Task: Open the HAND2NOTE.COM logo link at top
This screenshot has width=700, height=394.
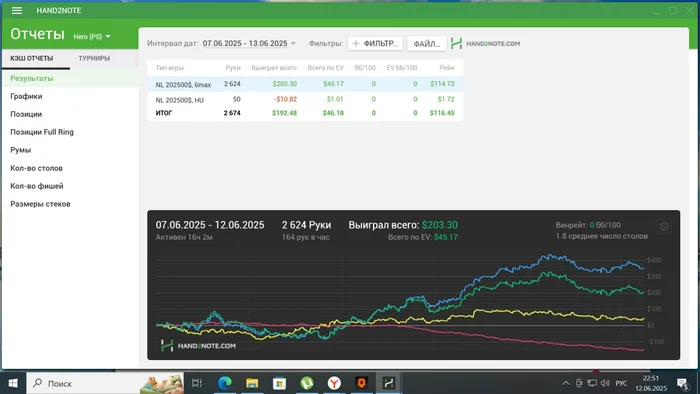Action: (485, 43)
